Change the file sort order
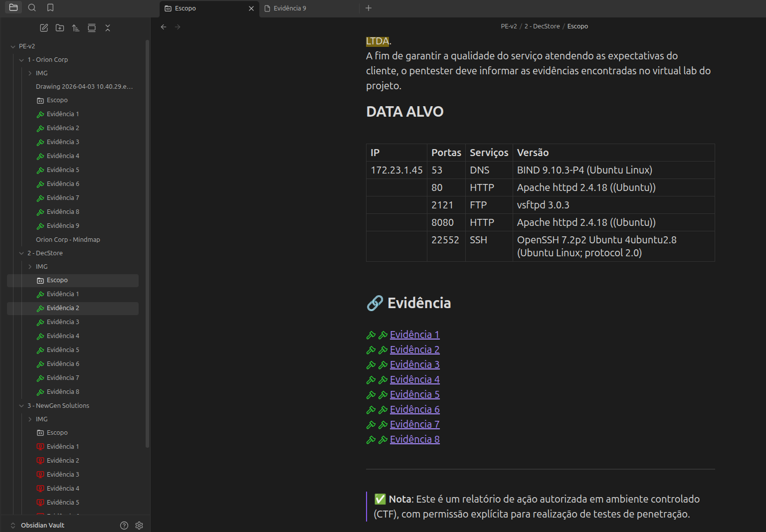 (76, 28)
